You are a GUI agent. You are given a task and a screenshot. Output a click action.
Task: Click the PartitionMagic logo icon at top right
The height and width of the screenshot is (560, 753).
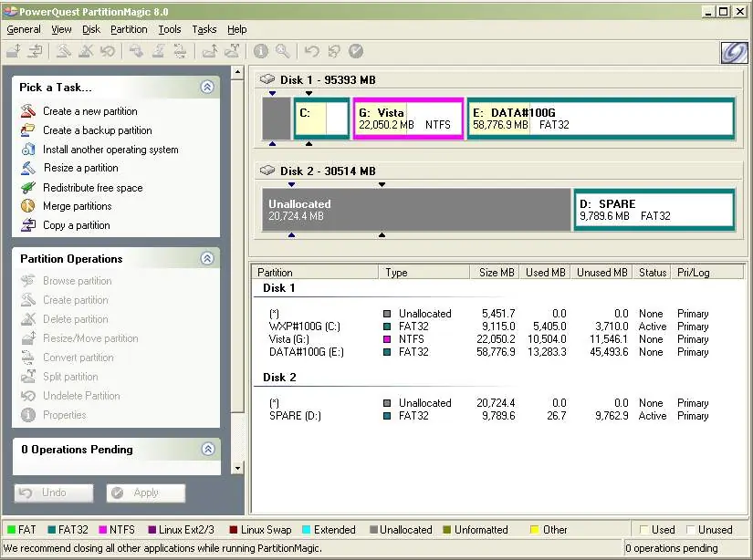click(733, 52)
